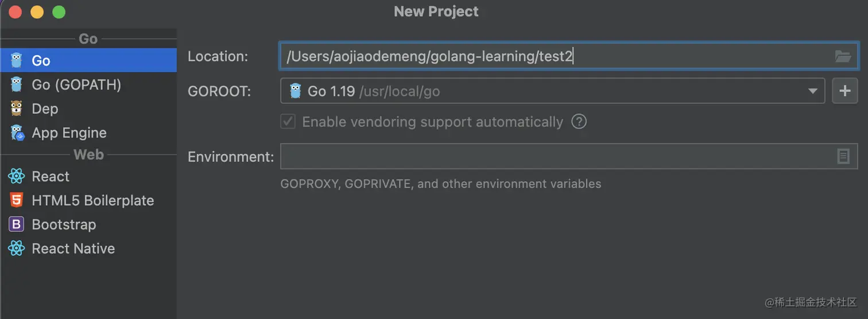
Task: Click the React Native atom icon
Action: (x=16, y=249)
